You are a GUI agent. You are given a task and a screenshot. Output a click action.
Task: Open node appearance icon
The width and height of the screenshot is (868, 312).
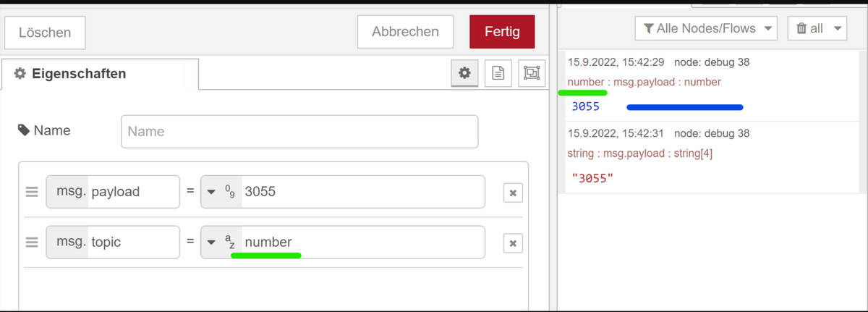[x=532, y=73]
